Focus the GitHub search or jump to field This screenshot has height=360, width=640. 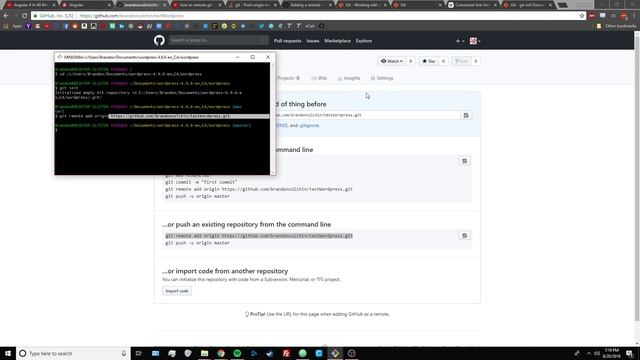pyautogui.click(x=218, y=40)
